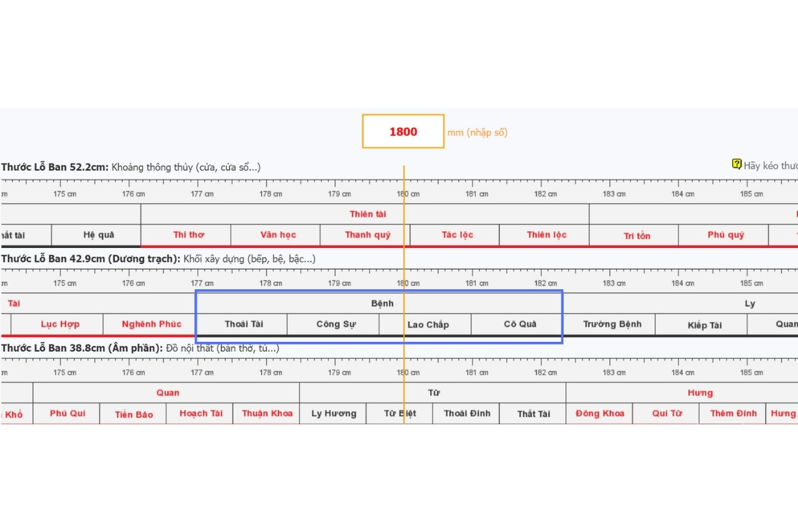Image resolution: width=798 pixels, height=532 pixels.
Task: Click the 'Hoạch Tài' cell
Action: tap(199, 414)
